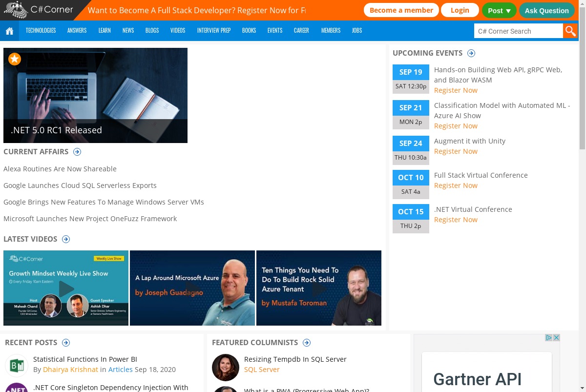Click the Power BI icon next to Statistical Functions post
Screen dimensions: 586x392
pyautogui.click(x=17, y=365)
